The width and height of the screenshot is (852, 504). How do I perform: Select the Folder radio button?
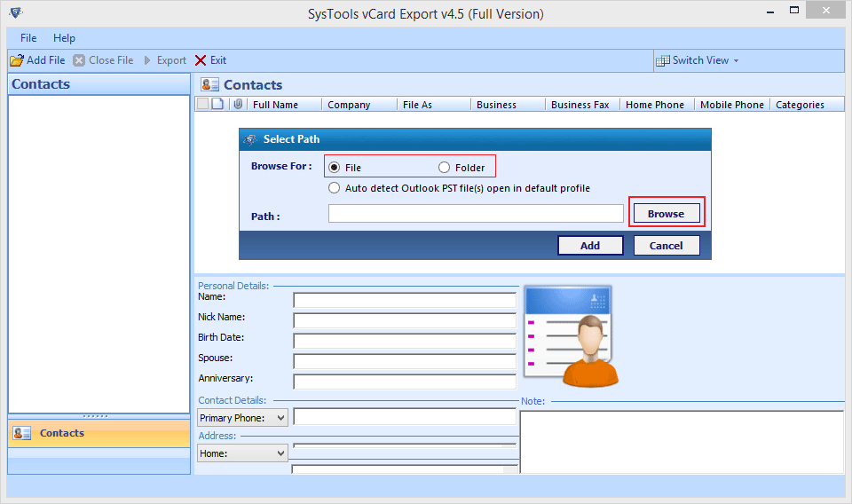[x=444, y=168]
